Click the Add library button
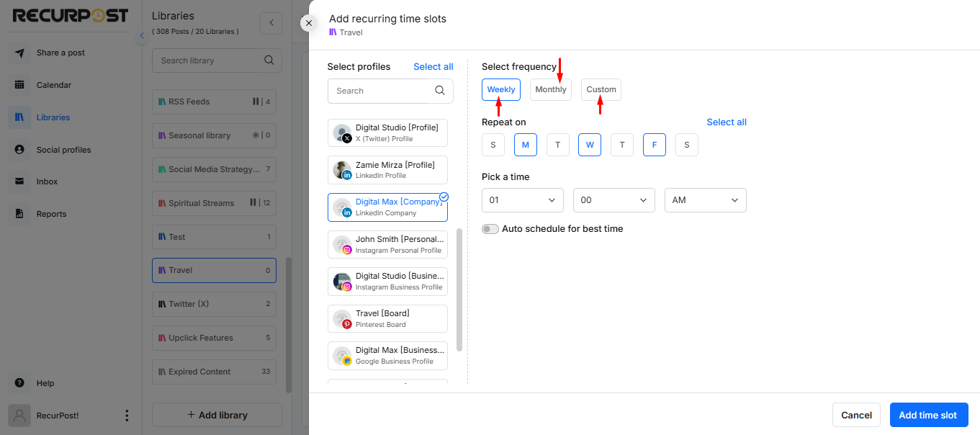 [x=217, y=415]
